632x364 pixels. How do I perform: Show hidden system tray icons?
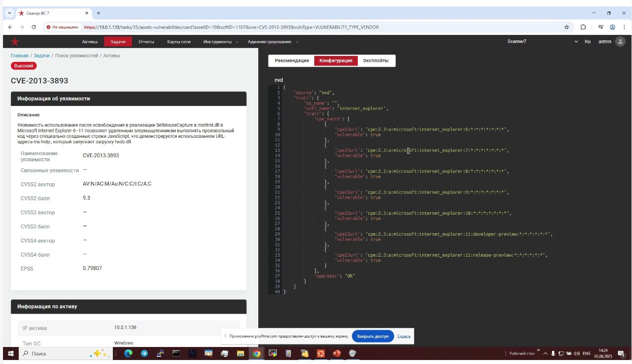pyautogui.click(x=545, y=354)
